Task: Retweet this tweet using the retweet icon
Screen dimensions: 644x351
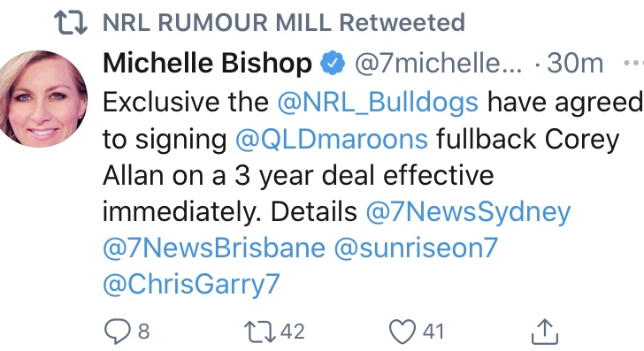Action: click(x=260, y=332)
